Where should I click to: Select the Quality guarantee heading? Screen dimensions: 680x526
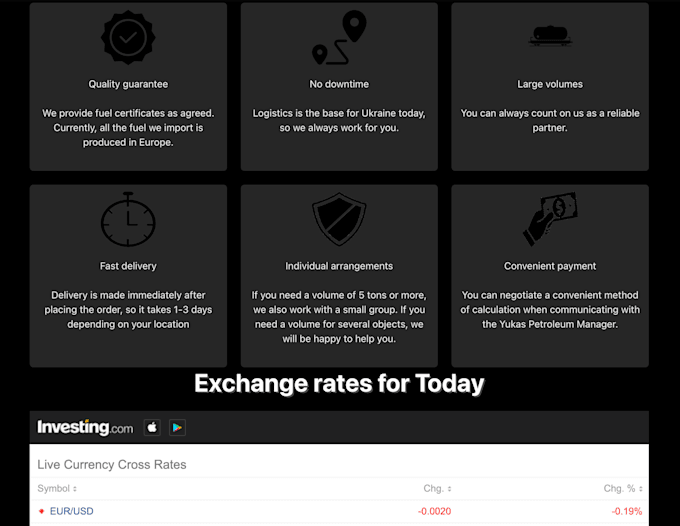pos(128,84)
